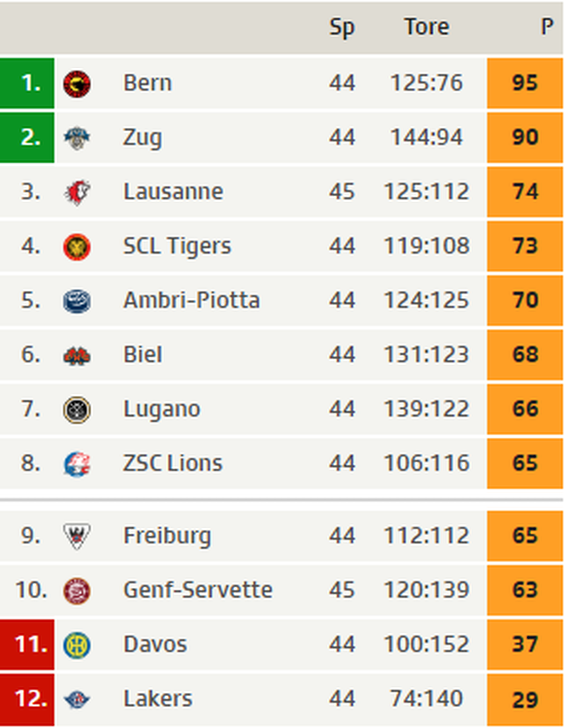
Task: Click the red rank 12 badge
Action: pyautogui.click(x=27, y=700)
